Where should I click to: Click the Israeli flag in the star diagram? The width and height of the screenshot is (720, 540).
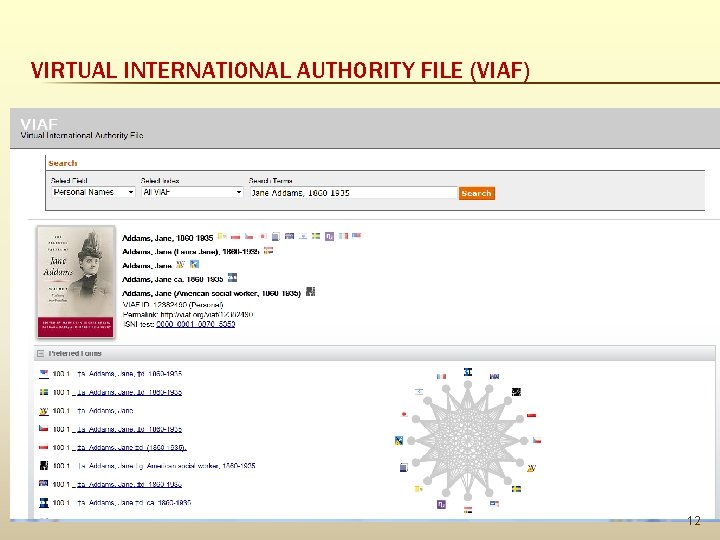point(419,392)
